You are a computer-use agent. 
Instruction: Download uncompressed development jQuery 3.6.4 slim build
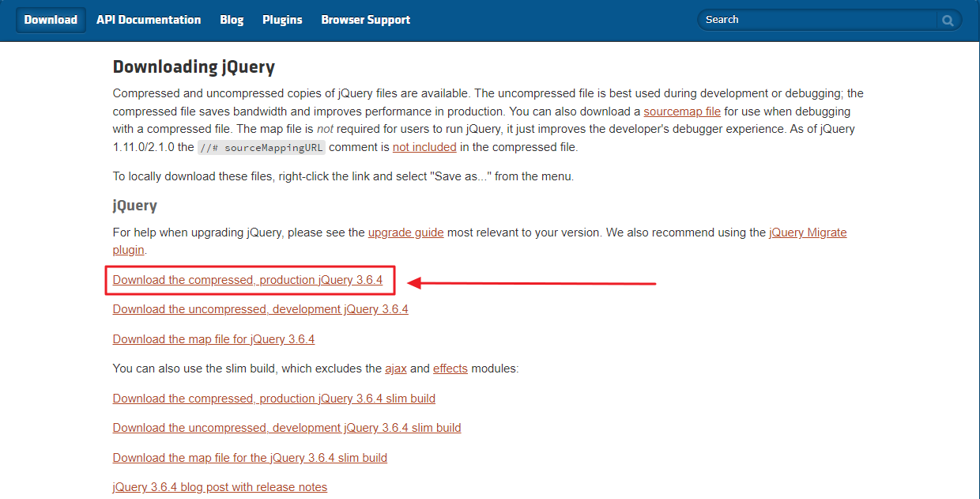tap(287, 428)
